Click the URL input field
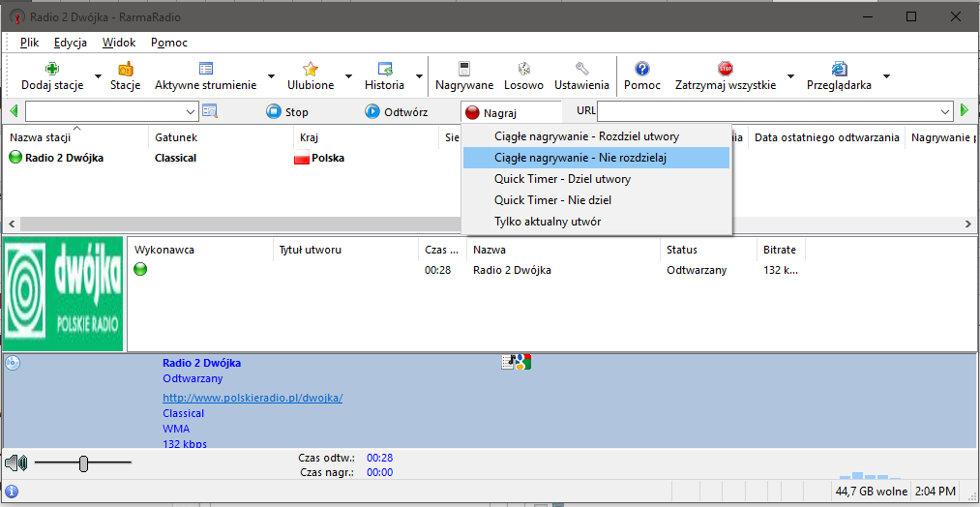Viewport: 980px width, 507px height. (768, 111)
